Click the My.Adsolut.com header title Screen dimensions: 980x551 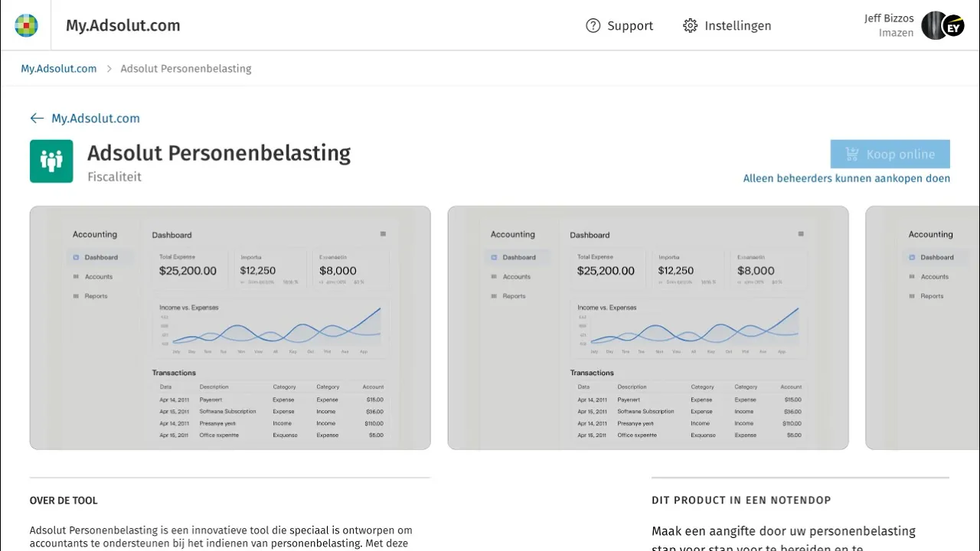(123, 25)
